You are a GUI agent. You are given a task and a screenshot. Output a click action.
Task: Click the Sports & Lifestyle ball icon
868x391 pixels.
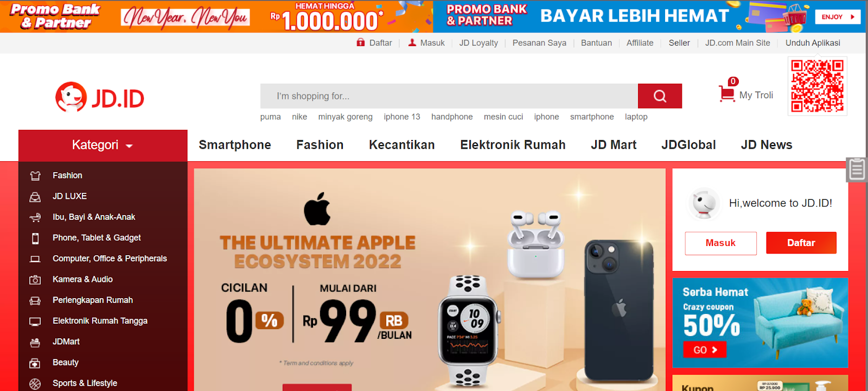pyautogui.click(x=35, y=384)
